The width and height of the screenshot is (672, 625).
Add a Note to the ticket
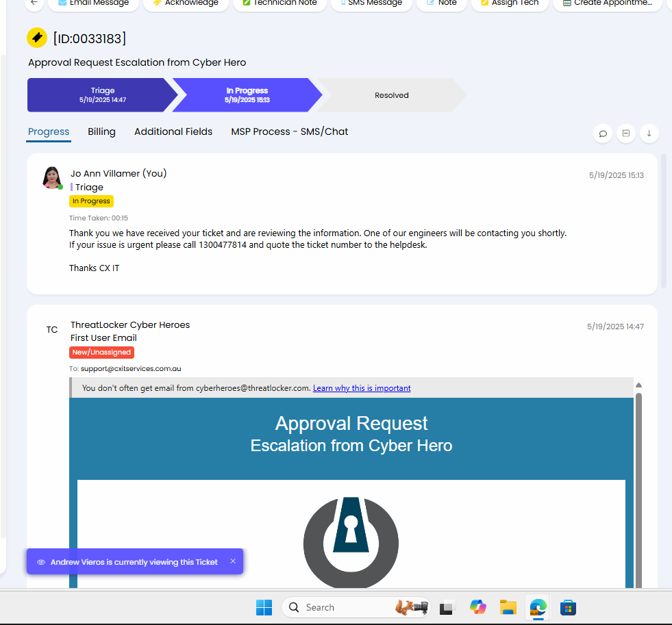coord(441,3)
